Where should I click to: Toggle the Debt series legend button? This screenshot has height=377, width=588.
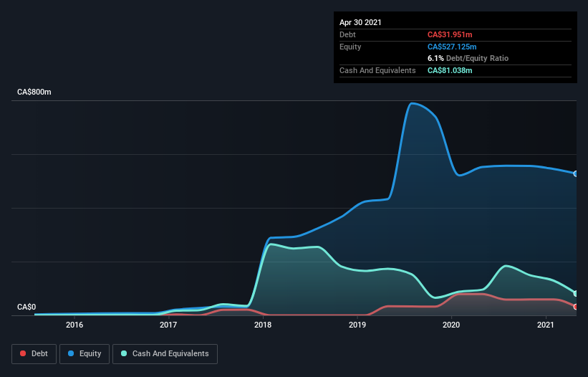(34, 354)
